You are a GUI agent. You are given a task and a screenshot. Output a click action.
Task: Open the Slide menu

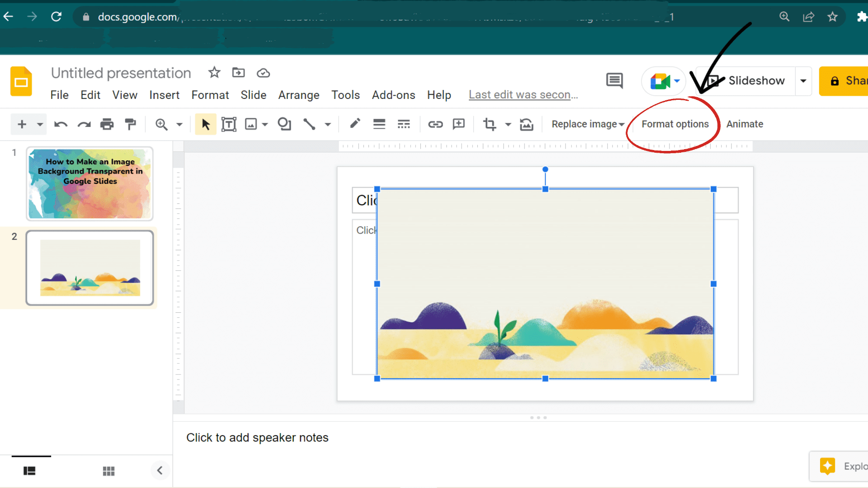pyautogui.click(x=254, y=95)
